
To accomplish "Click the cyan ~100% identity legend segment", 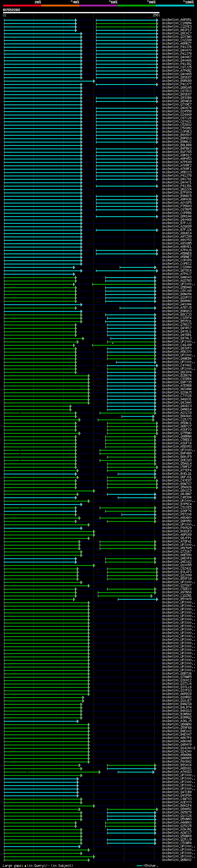I will click(175, 6).
